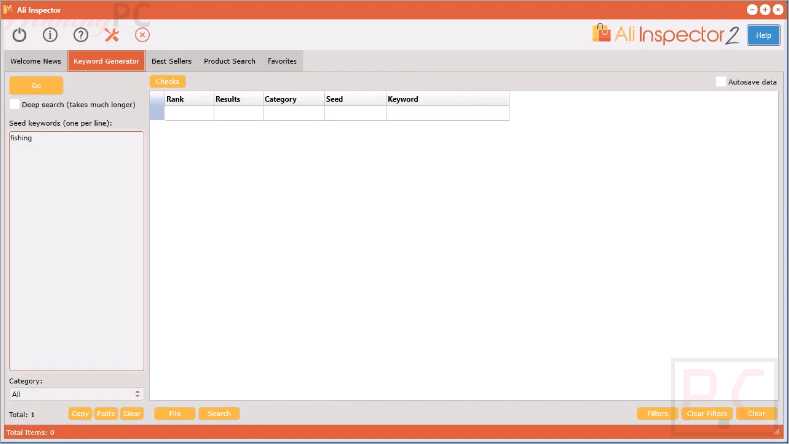
Task: Copy the seed keywords
Action: click(x=80, y=413)
